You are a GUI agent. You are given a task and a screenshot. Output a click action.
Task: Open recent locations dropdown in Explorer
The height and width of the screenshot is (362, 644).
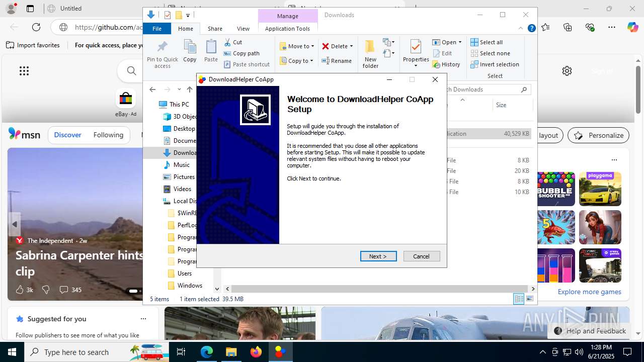pos(179,89)
